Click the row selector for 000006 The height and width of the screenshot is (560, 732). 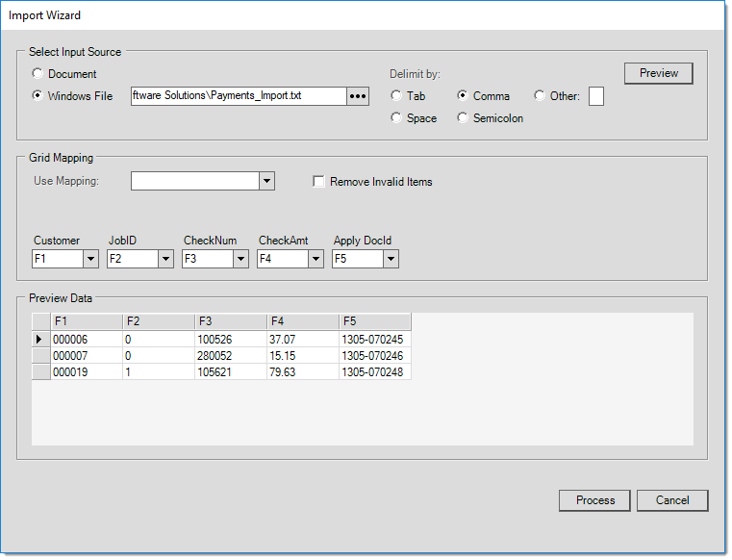(41, 339)
